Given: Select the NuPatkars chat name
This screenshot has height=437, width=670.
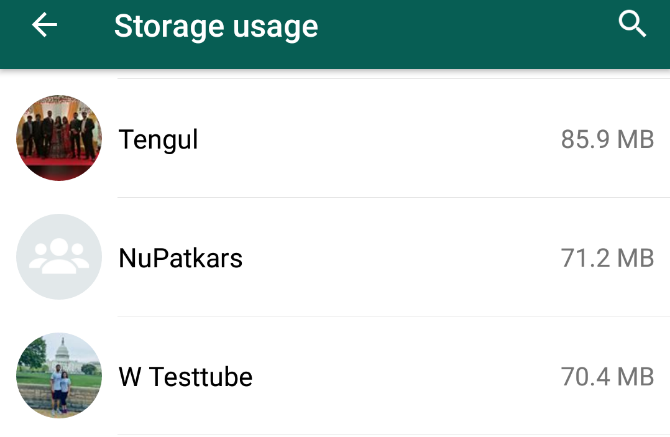Looking at the screenshot, I should [x=180, y=259].
